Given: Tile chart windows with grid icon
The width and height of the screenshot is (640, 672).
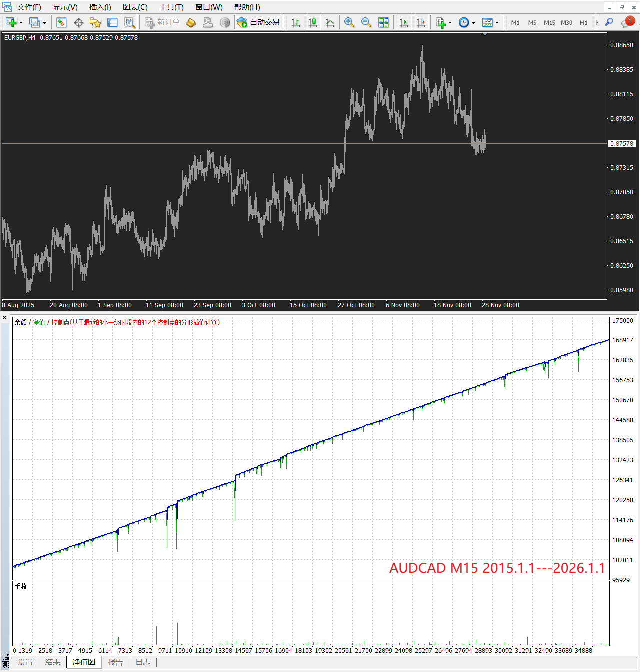Looking at the screenshot, I should pos(383,22).
